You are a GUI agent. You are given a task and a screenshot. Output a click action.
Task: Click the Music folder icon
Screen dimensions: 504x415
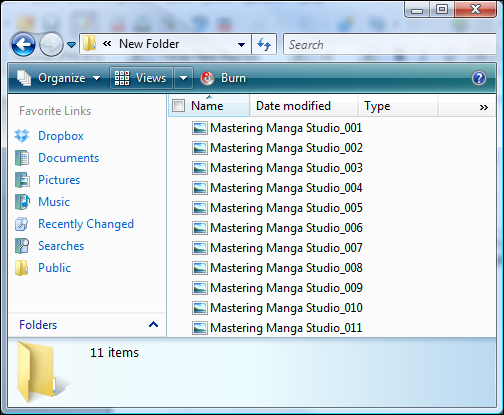coord(22,202)
